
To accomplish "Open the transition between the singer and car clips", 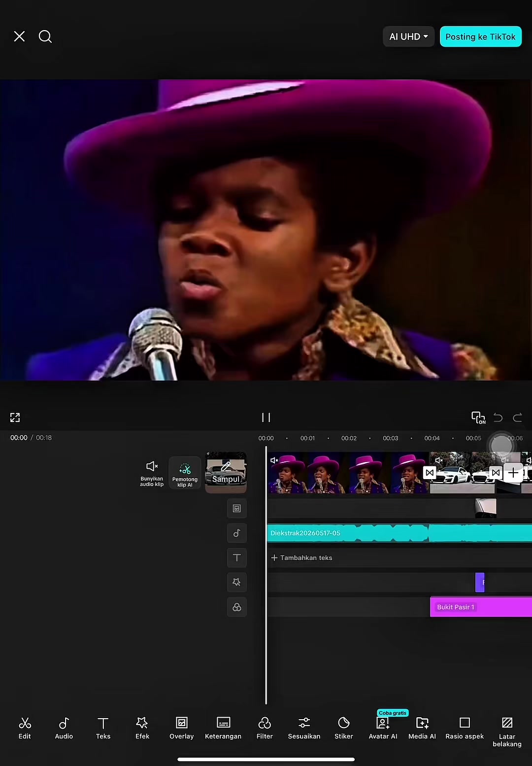I will tap(430, 473).
